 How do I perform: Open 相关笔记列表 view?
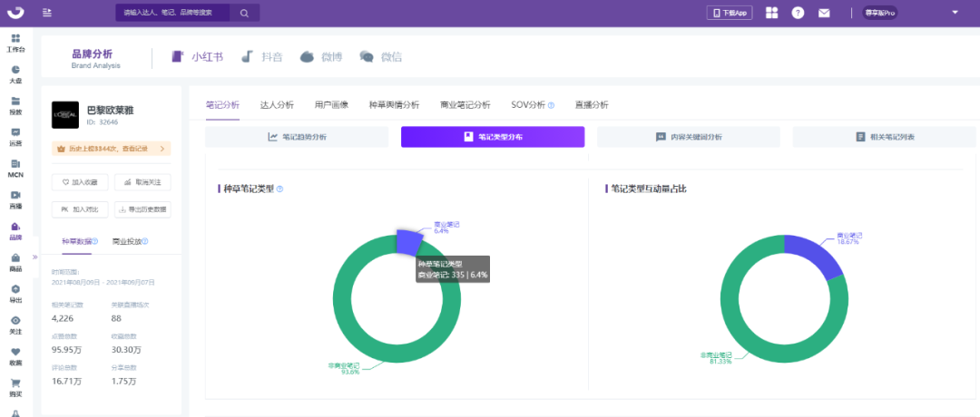[x=884, y=137]
